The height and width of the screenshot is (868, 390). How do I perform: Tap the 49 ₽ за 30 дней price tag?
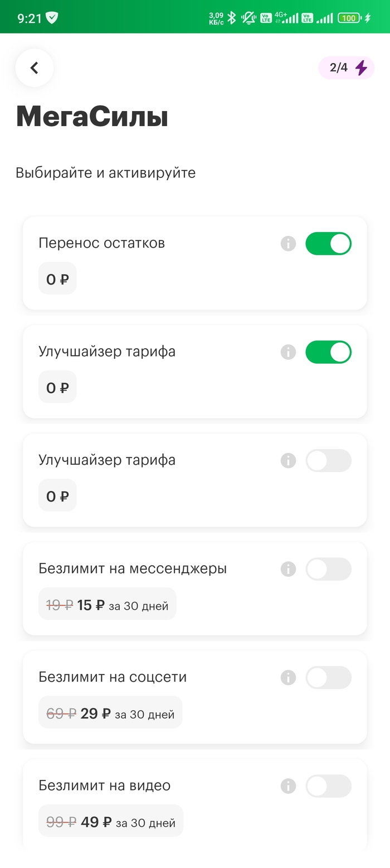111,822
